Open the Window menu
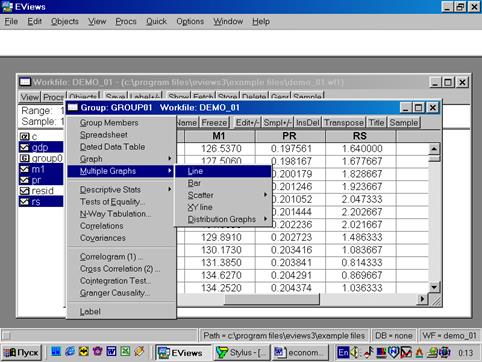 click(228, 21)
